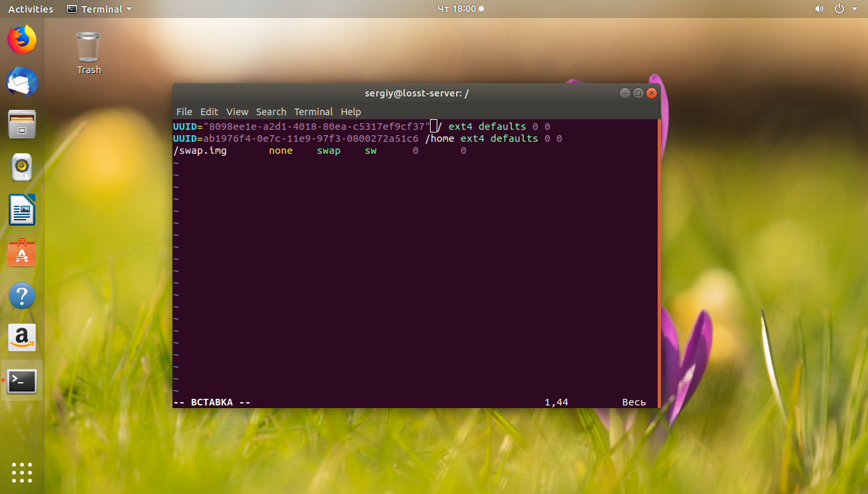The width and height of the screenshot is (868, 494).
Task: Expand the system menu arrow
Action: click(x=853, y=9)
